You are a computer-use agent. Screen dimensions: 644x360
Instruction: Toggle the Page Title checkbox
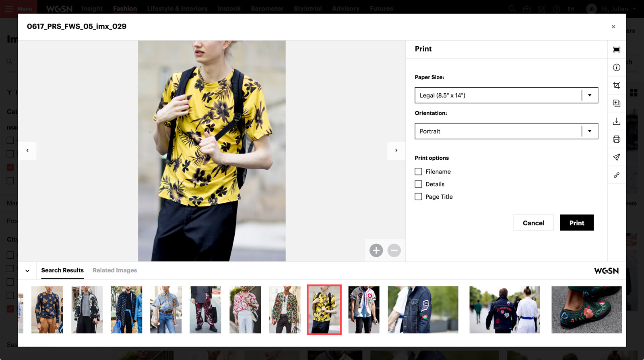coord(419,197)
